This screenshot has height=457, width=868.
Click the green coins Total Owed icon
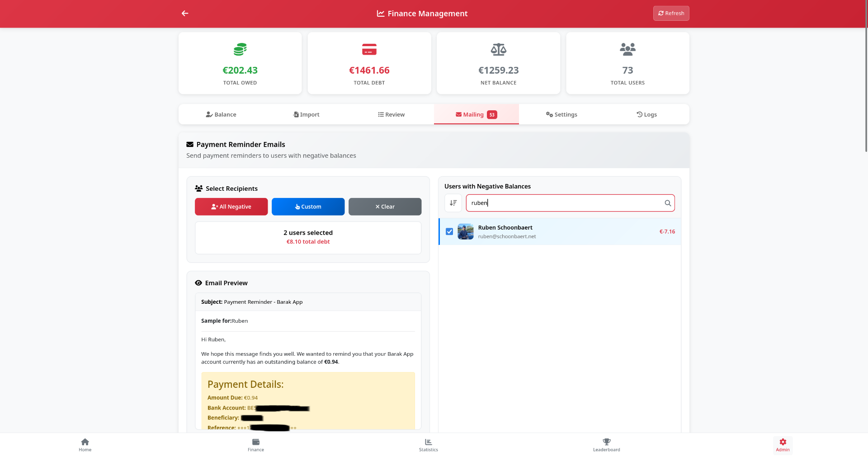coord(240,49)
